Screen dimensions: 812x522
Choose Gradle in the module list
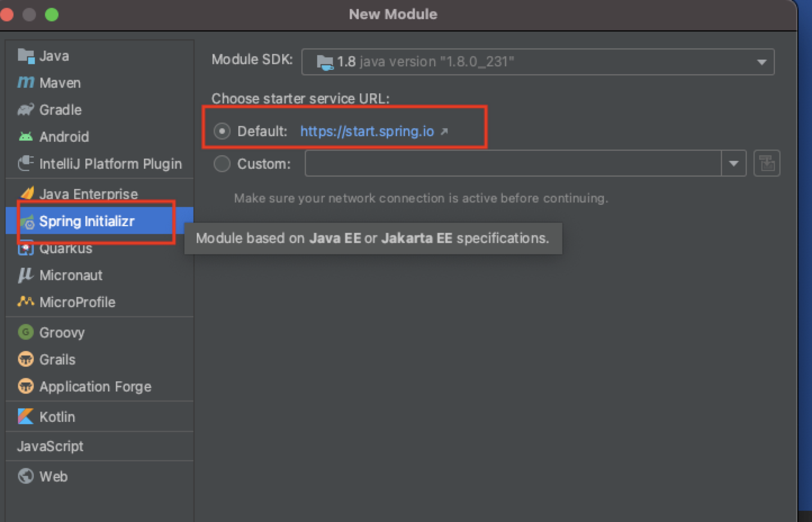(100, 110)
